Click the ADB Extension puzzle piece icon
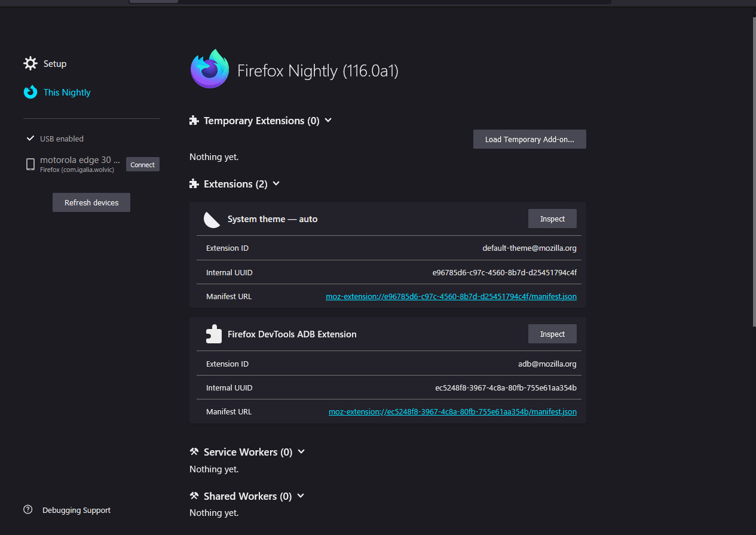 tap(213, 334)
